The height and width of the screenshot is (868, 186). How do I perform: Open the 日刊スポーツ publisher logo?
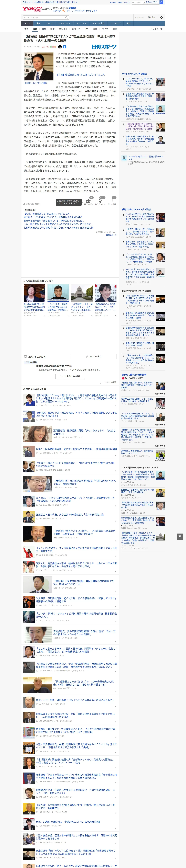click(104, 47)
